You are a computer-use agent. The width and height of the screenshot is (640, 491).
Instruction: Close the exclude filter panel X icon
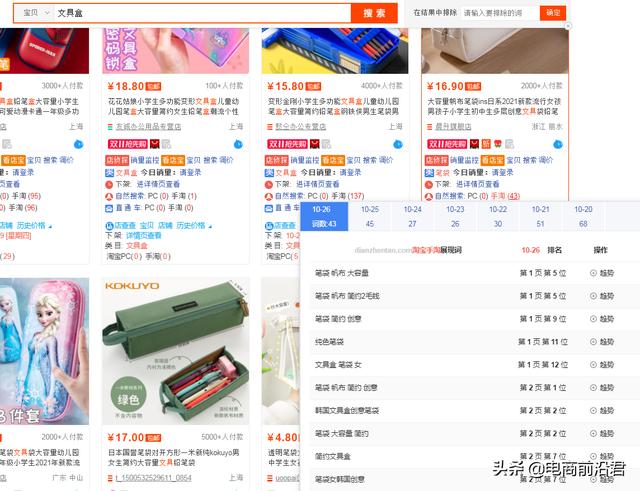pyautogui.click(x=567, y=26)
